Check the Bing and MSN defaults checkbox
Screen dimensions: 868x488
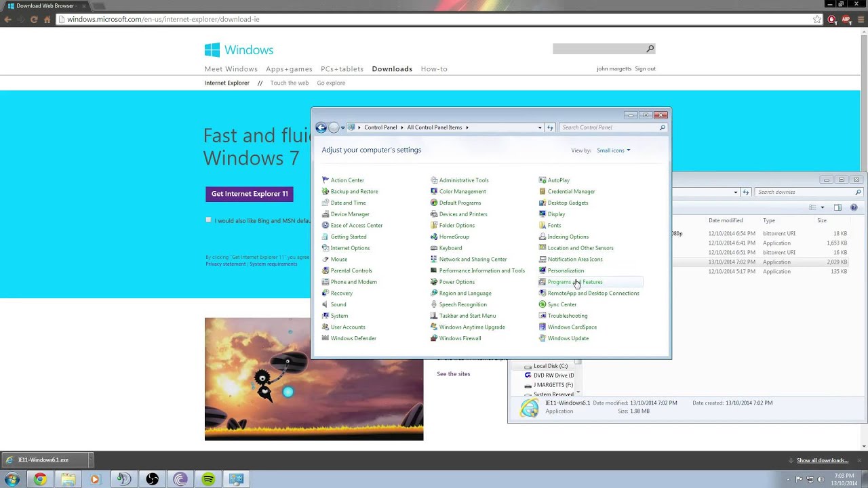[208, 220]
